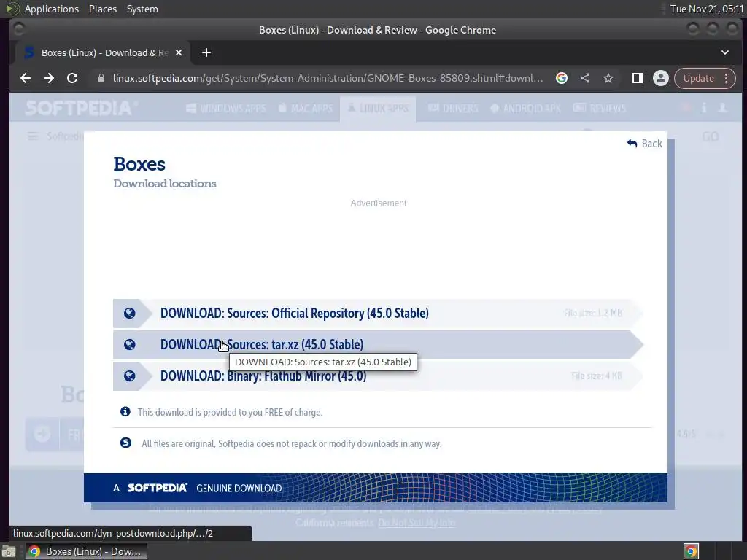Click the info icon next to free of charge
Image resolution: width=747 pixels, height=560 pixels.
tap(125, 411)
